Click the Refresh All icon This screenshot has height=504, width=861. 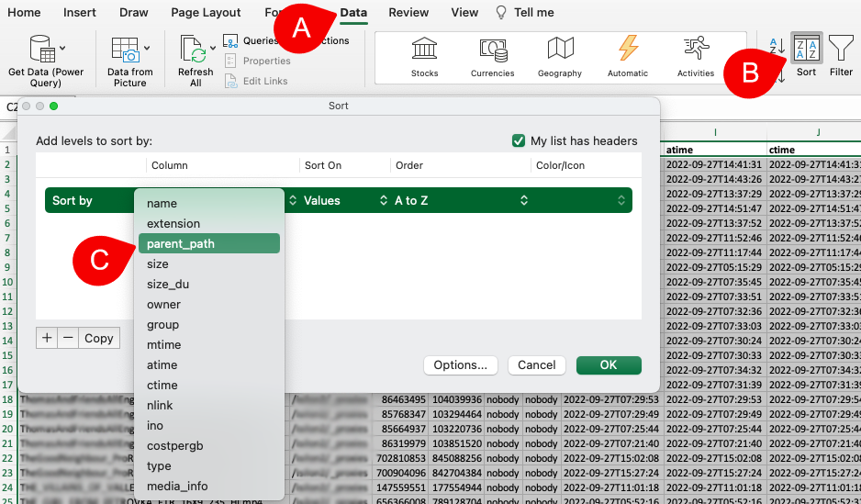pos(193,49)
